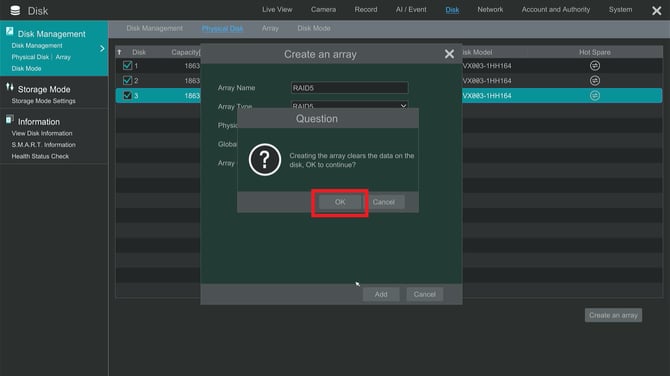670x376 pixels.
Task: Click the Create an array button
Action: 613,315
